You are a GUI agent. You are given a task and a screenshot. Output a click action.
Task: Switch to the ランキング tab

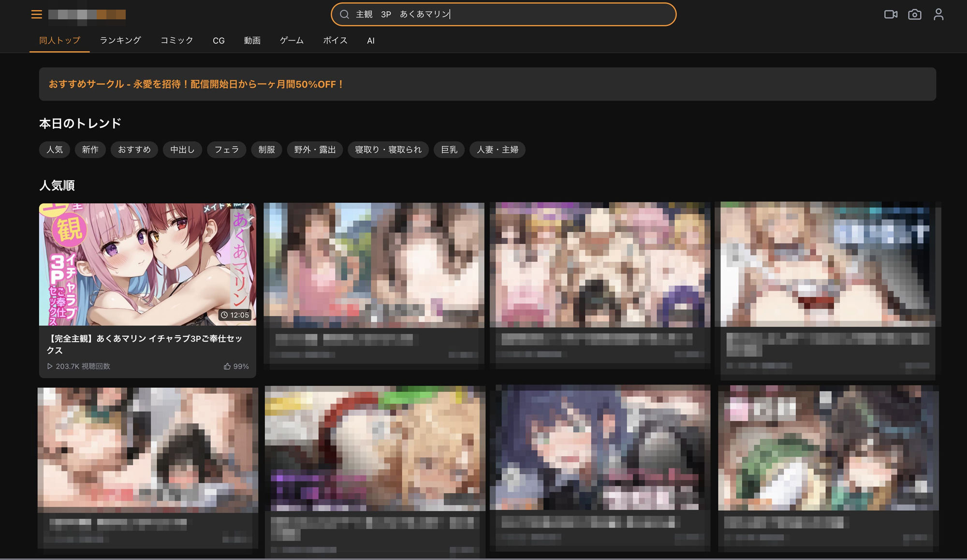[119, 41]
